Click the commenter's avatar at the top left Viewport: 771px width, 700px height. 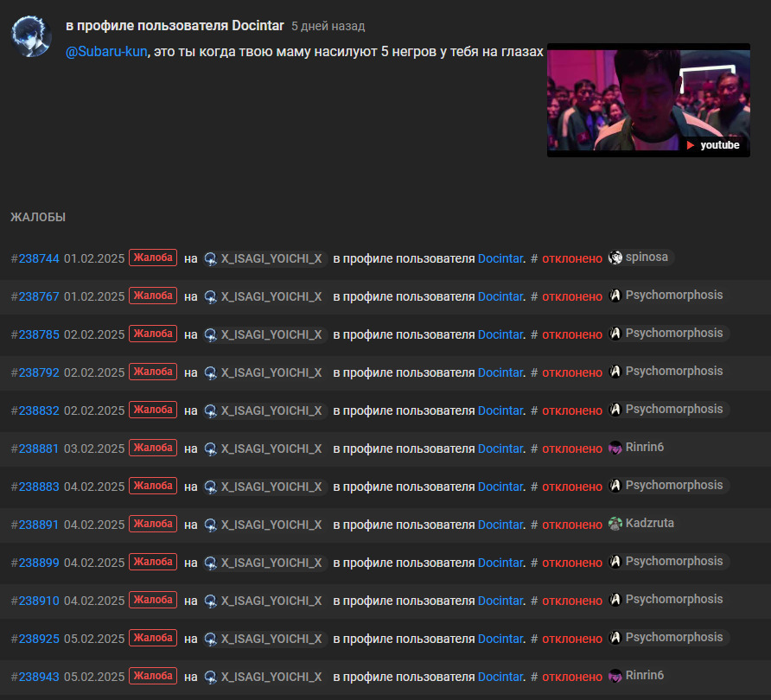tap(31, 36)
